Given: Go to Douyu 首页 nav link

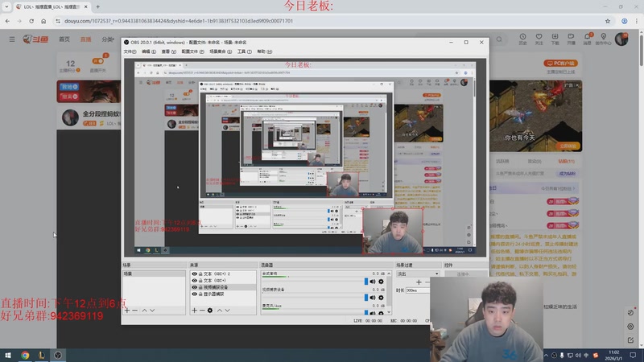Looking at the screenshot, I should (64, 39).
